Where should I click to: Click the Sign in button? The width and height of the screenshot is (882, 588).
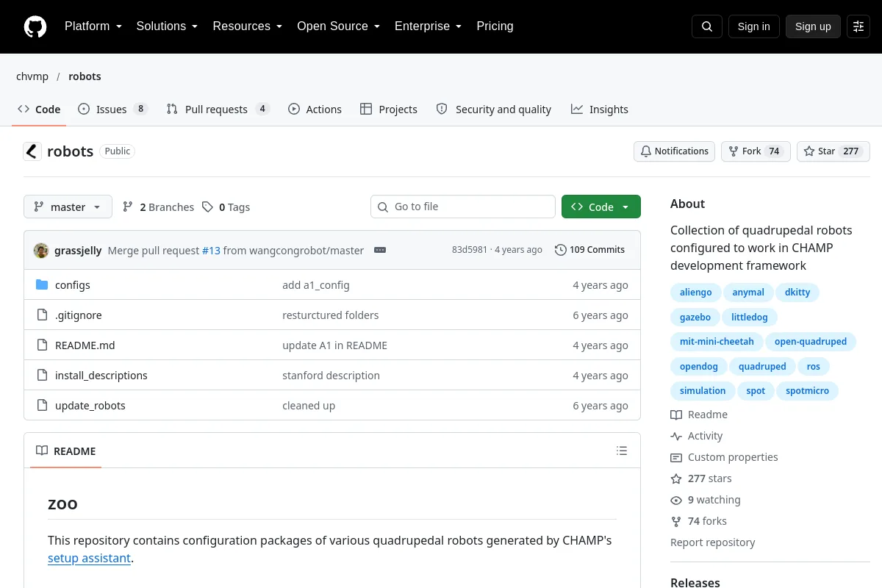(753, 26)
